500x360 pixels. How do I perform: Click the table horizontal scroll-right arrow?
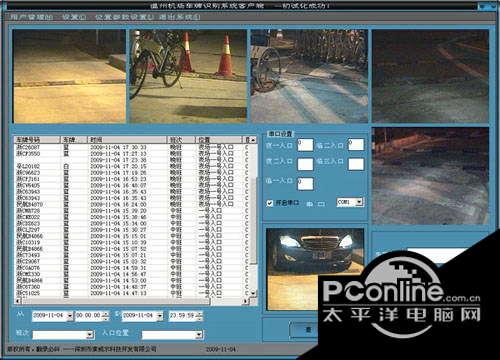point(246,301)
